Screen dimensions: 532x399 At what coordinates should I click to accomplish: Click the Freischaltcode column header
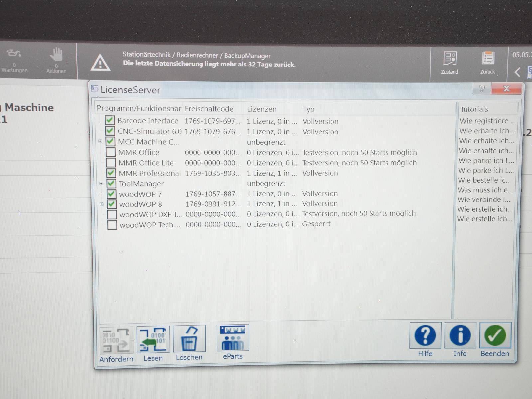[209, 109]
